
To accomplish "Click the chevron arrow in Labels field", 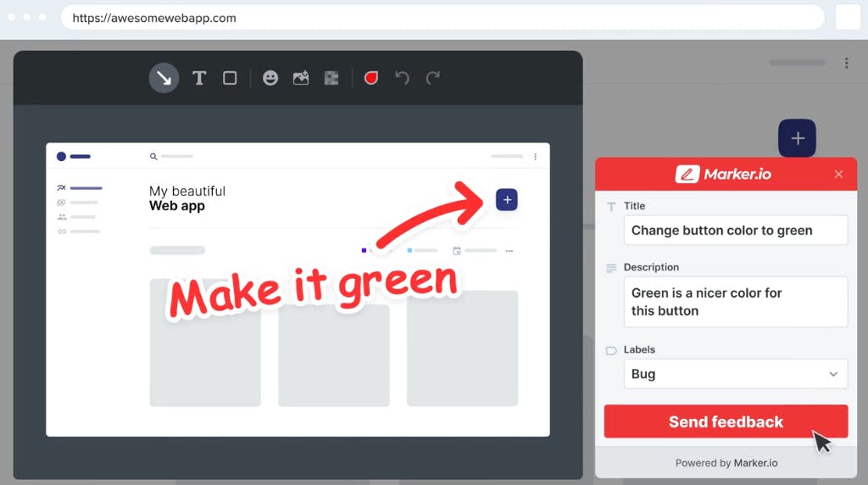I will tap(833, 374).
